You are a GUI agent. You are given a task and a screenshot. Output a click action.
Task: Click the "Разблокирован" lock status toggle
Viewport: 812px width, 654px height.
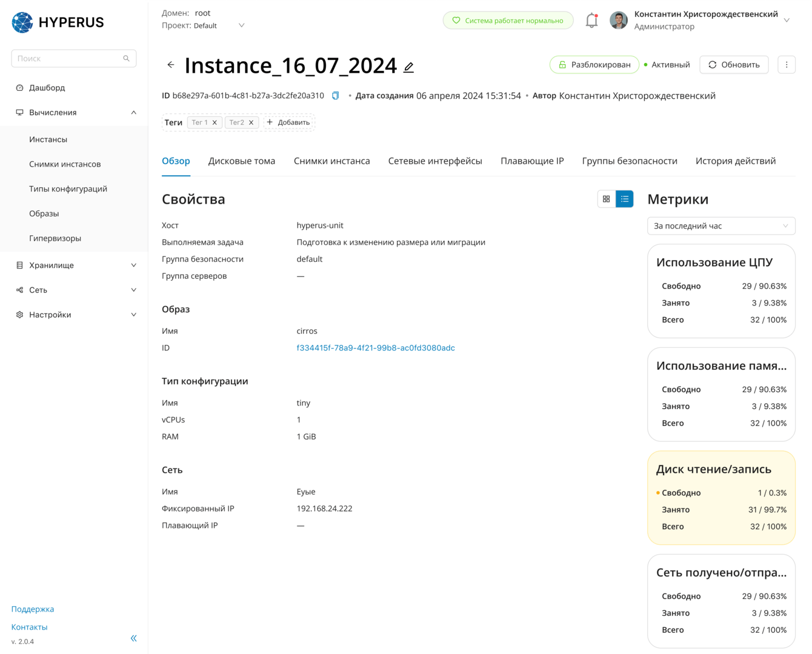[594, 65]
